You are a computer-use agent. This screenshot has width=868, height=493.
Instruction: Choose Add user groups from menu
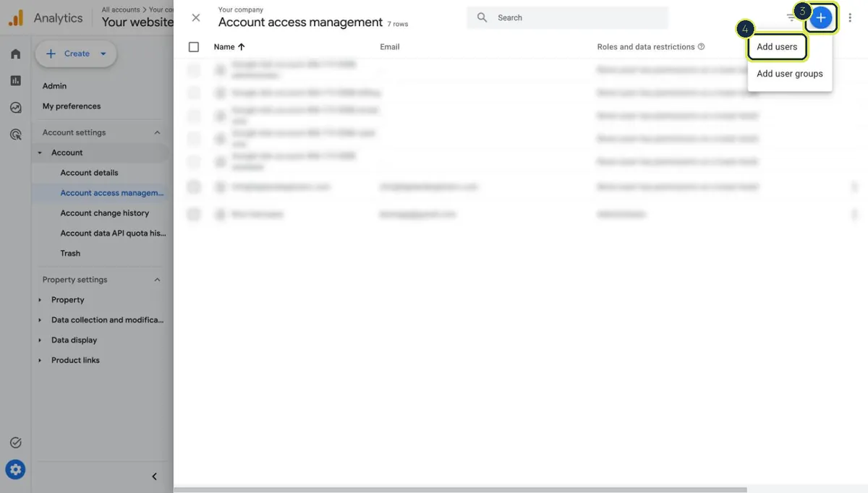click(790, 74)
